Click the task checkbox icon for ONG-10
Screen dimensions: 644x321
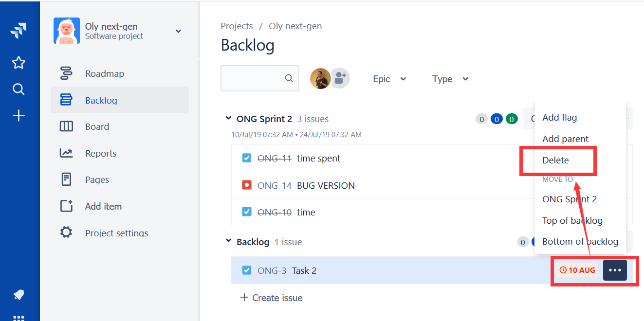coord(247,212)
